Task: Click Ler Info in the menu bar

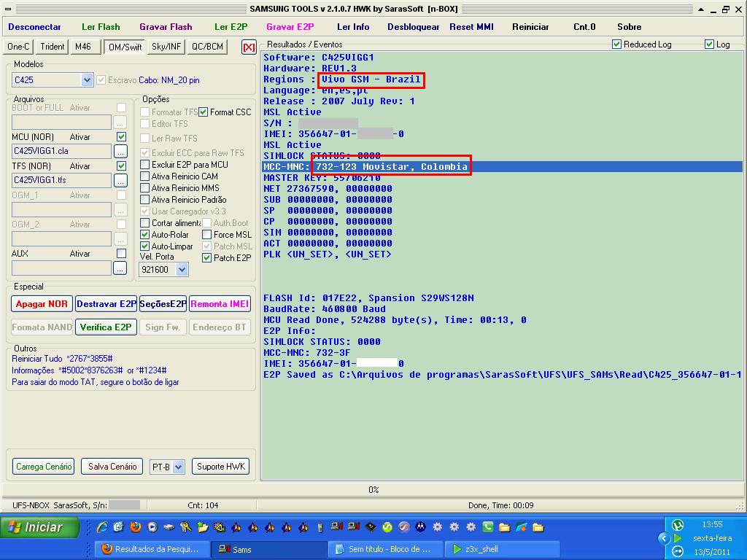Action: click(353, 27)
